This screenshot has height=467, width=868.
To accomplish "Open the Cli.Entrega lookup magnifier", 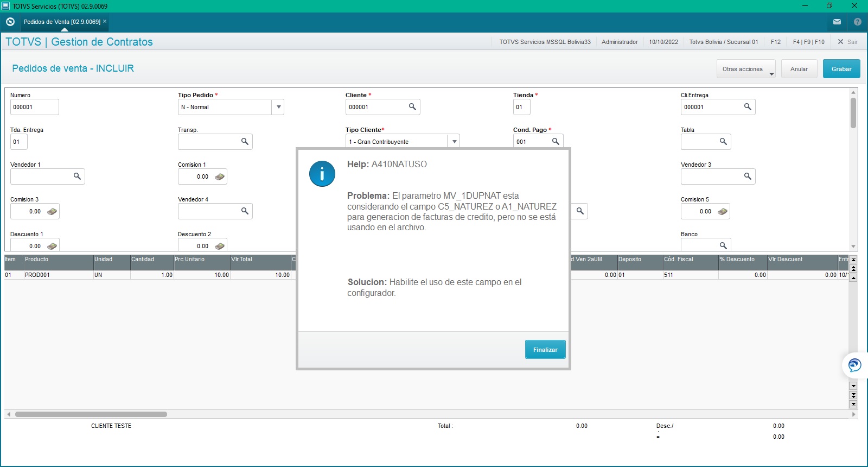I will [748, 106].
